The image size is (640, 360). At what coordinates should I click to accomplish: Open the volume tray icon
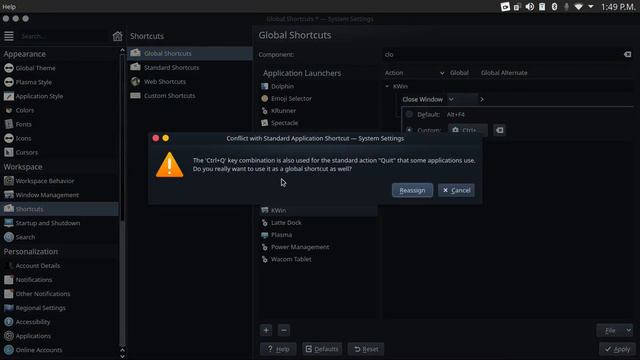click(x=530, y=7)
